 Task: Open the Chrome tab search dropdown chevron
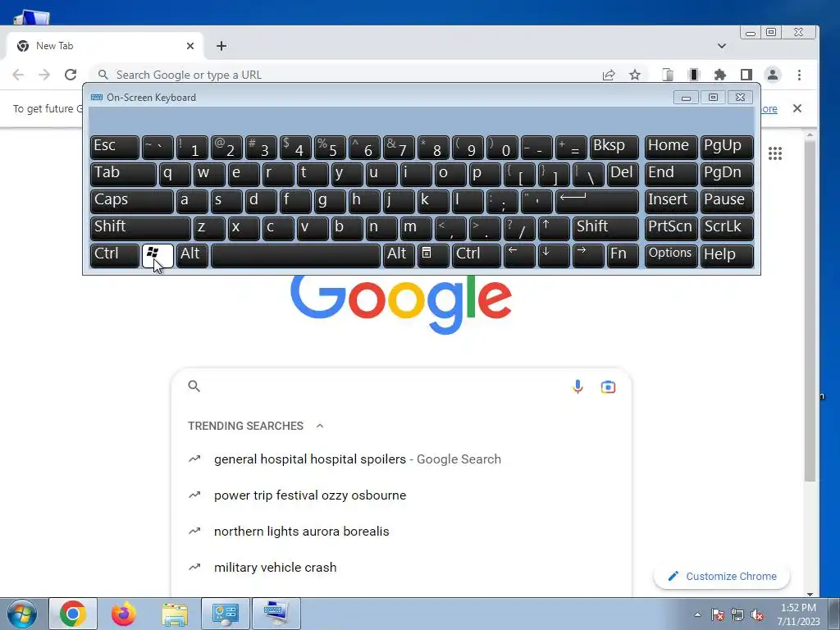pos(722,46)
